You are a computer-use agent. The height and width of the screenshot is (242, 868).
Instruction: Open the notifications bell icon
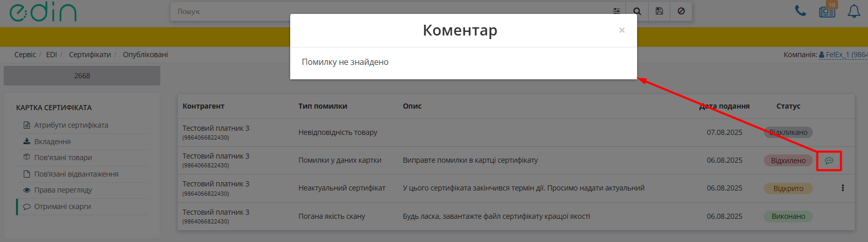tap(854, 11)
